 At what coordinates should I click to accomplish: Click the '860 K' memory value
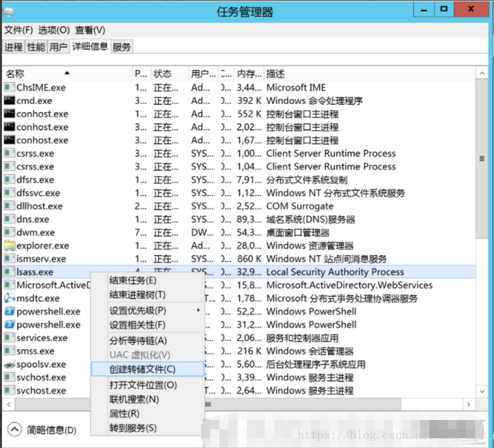click(x=249, y=259)
